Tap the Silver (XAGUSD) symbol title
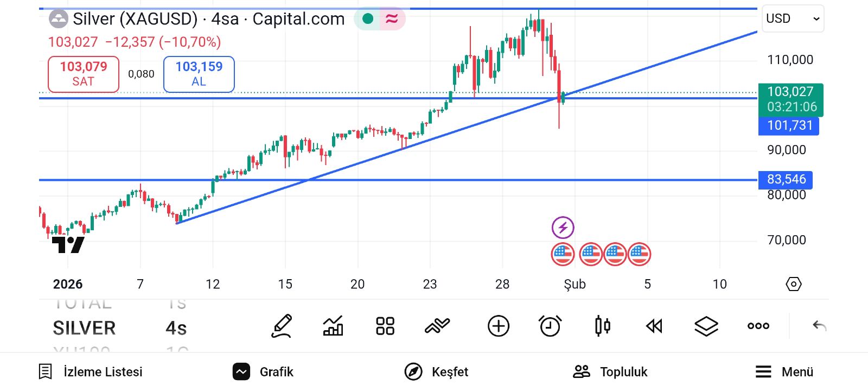 (135, 19)
